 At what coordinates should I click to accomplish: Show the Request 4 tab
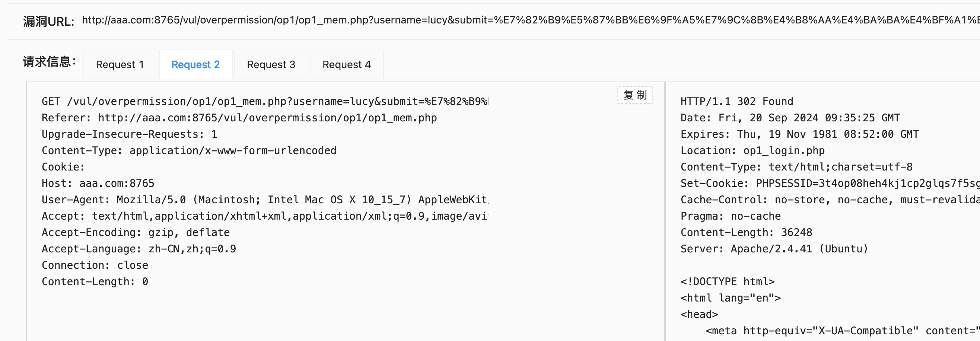tap(346, 65)
